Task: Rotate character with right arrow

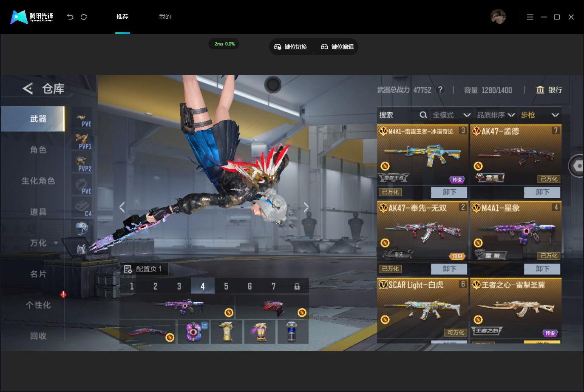Action: click(306, 207)
